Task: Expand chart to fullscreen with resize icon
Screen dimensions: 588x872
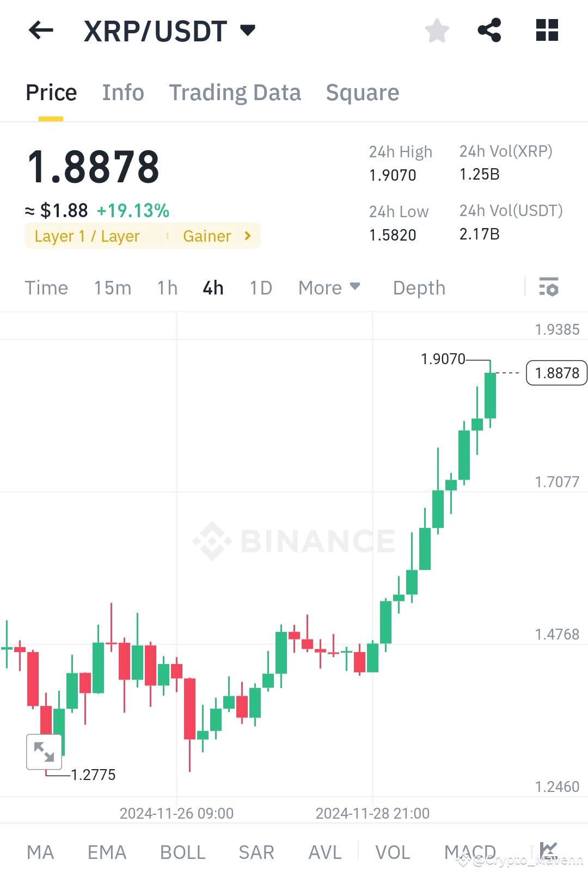Action: point(44,752)
